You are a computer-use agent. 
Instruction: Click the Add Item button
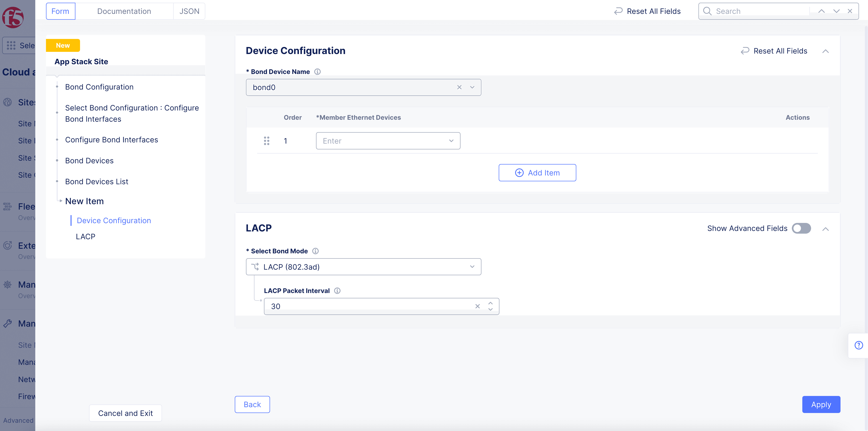tap(537, 173)
